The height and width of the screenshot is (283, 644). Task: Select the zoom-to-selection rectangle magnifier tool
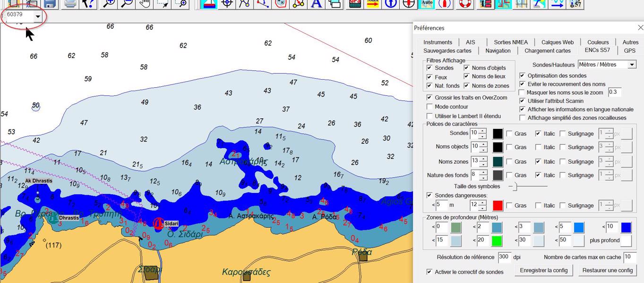coord(180,4)
